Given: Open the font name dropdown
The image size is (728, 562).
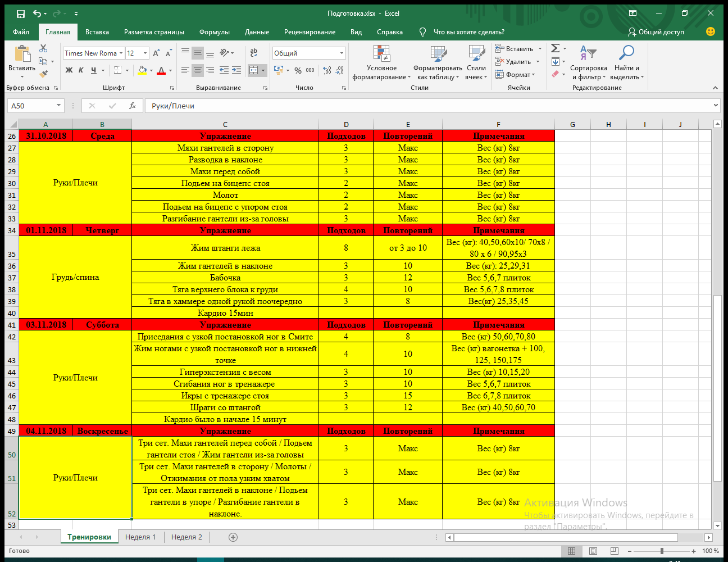Looking at the screenshot, I should (121, 53).
